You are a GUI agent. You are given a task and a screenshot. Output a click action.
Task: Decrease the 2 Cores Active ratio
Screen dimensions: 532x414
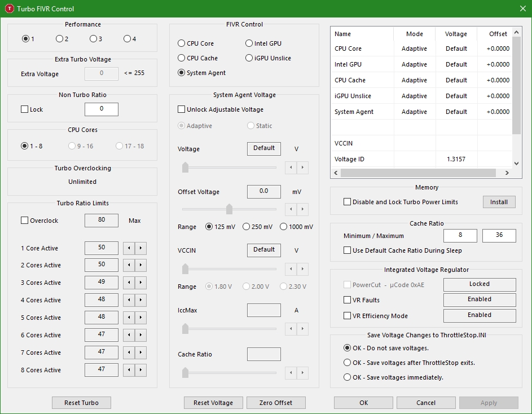pyautogui.click(x=129, y=265)
